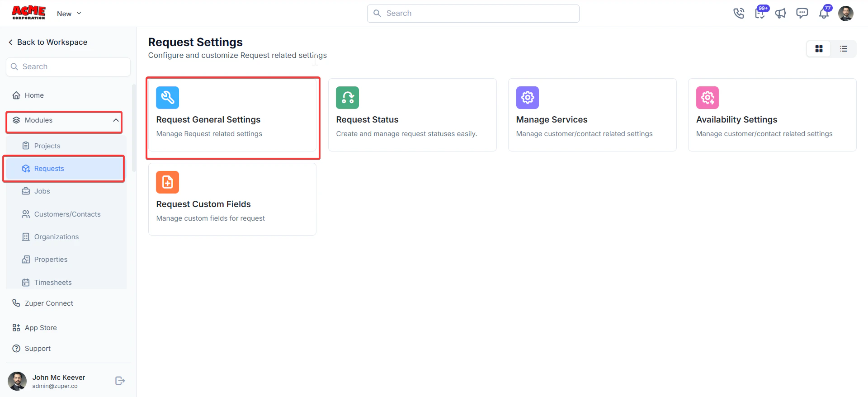
Task: Open Request Custom Fields card
Action: 232,199
